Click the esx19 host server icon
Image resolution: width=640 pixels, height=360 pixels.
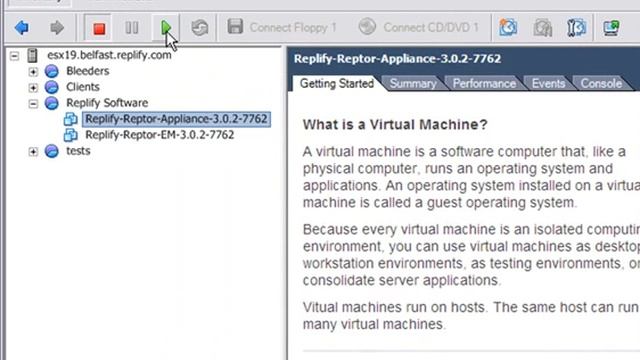32,55
